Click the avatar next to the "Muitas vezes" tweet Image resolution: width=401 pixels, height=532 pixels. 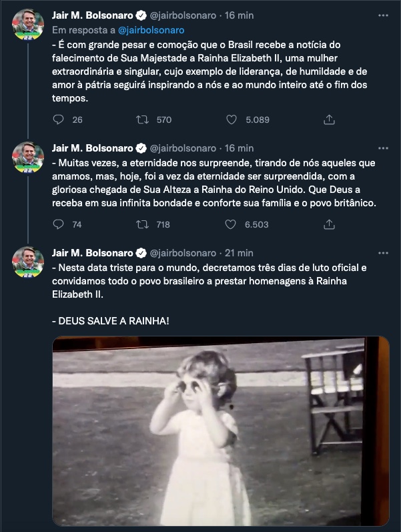[x=27, y=159]
